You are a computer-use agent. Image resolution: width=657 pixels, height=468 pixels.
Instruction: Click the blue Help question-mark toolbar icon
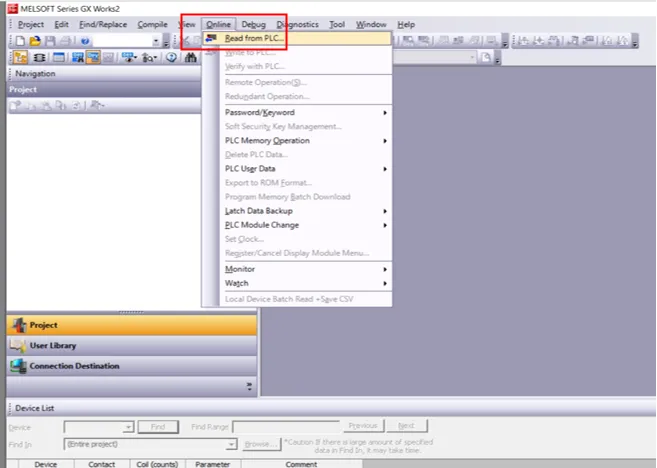(x=85, y=41)
